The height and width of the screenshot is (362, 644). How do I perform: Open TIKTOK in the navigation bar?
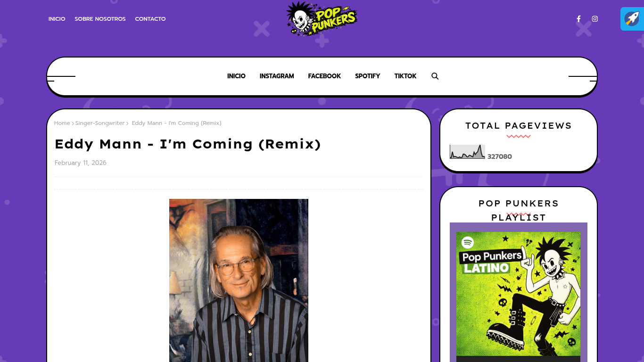click(405, 76)
